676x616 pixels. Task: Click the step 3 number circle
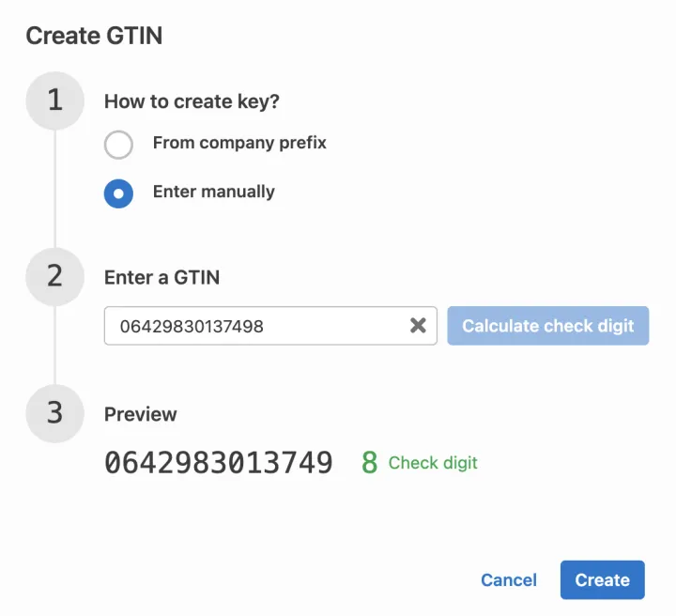(55, 413)
